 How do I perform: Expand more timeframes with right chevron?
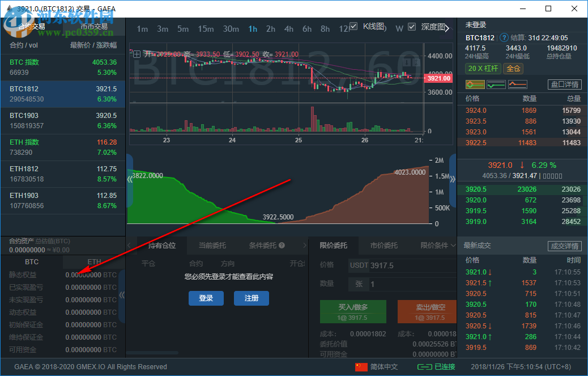click(446, 28)
